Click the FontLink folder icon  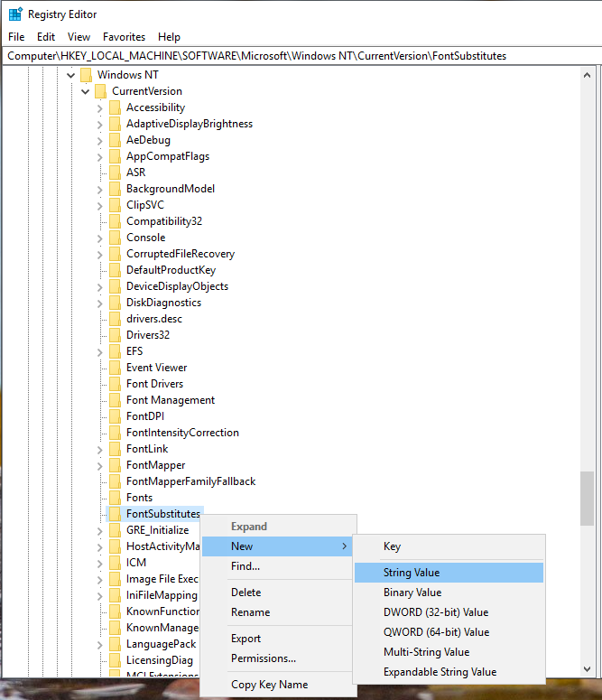click(116, 449)
